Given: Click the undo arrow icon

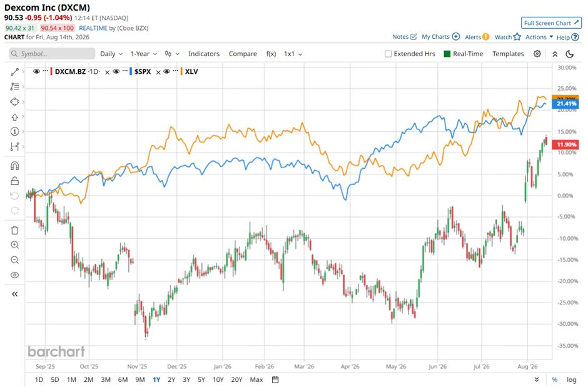Looking at the screenshot, I should (x=14, y=196).
